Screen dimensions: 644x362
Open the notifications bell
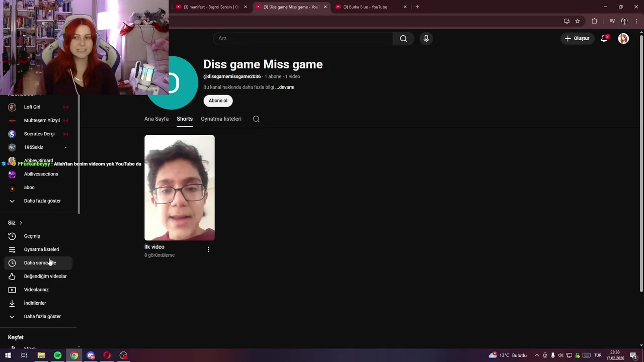pos(604,39)
